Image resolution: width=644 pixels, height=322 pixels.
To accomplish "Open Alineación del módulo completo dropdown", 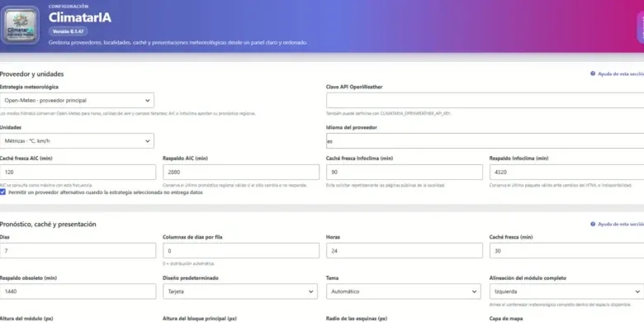I will [566, 291].
